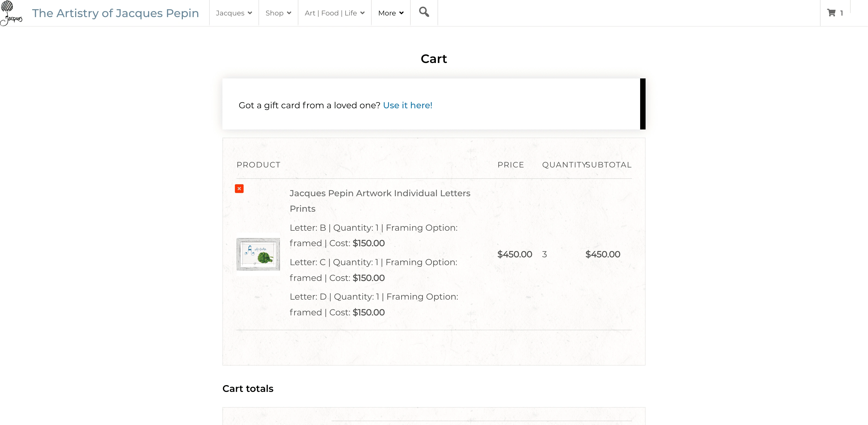Open the framed artichoke print thumbnail

click(258, 254)
